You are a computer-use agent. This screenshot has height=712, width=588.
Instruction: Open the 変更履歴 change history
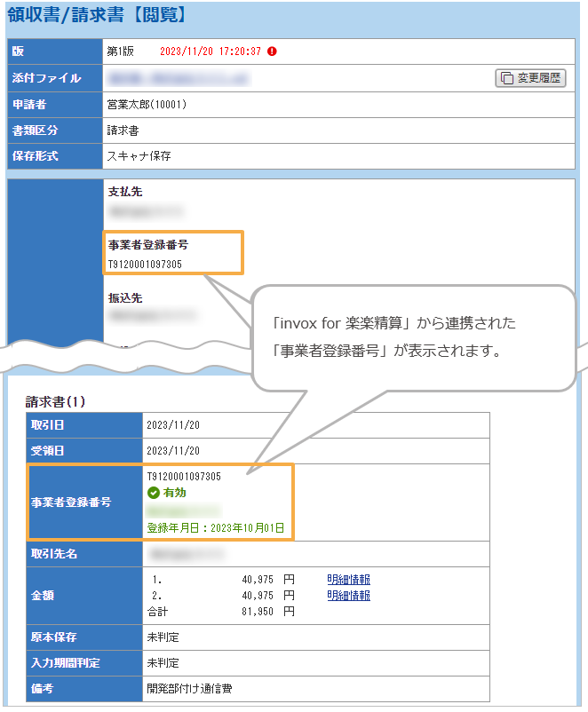[x=529, y=78]
